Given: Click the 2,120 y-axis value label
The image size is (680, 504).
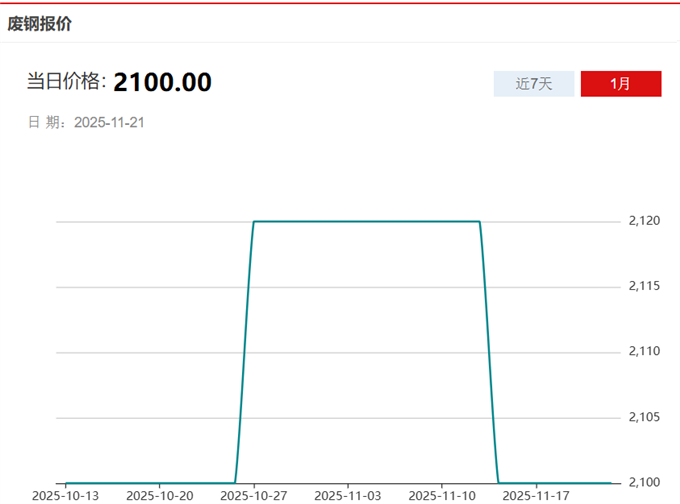Looking at the screenshot, I should (644, 221).
